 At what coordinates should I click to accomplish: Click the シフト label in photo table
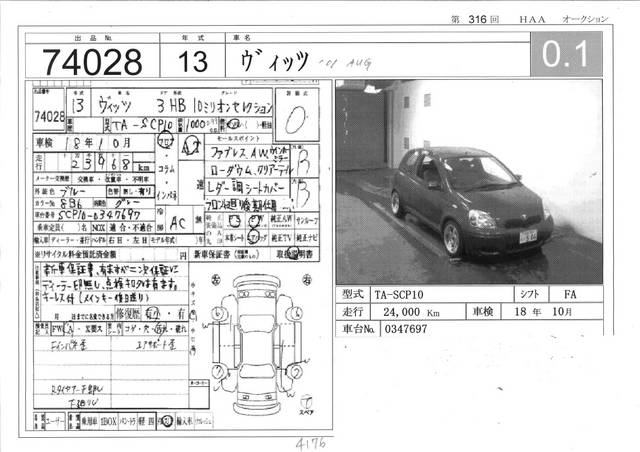click(530, 294)
